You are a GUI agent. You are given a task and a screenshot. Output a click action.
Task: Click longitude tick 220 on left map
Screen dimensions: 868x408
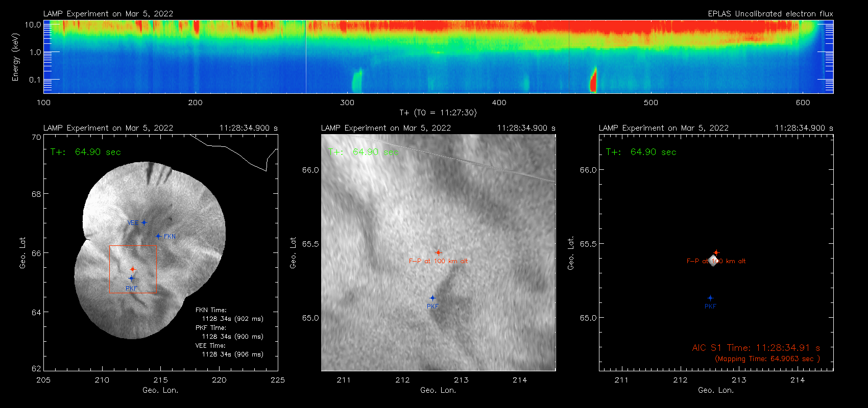tap(219, 380)
